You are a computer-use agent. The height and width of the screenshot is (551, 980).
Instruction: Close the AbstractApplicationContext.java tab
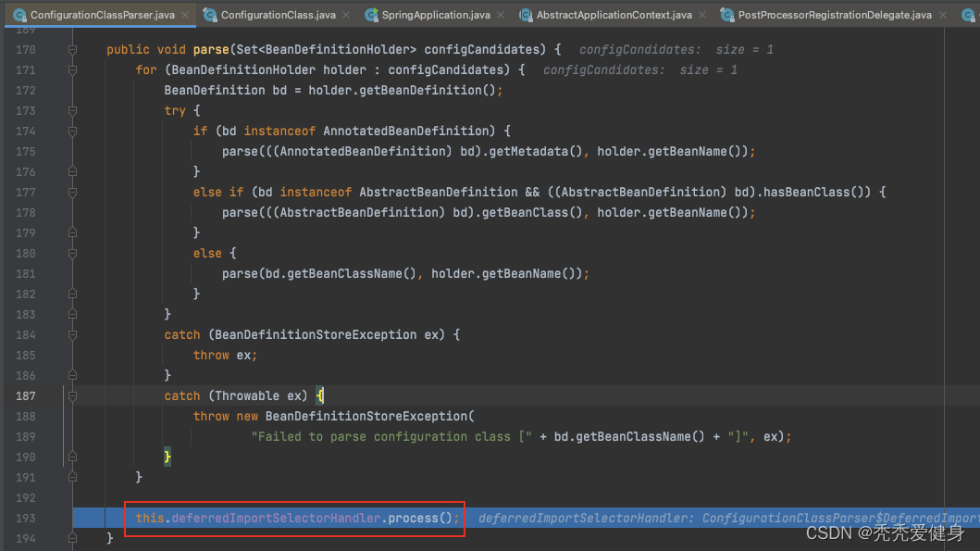coord(702,15)
